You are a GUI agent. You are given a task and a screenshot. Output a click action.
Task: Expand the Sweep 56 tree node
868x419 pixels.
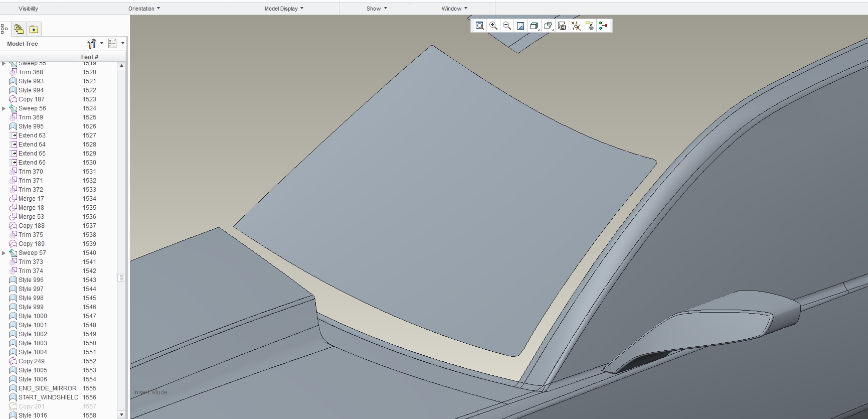tap(4, 108)
